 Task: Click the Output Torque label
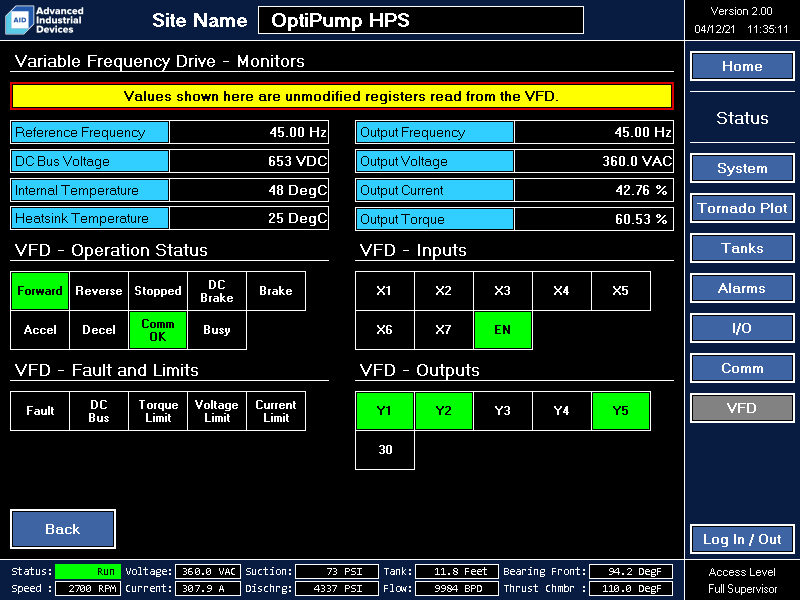[435, 219]
